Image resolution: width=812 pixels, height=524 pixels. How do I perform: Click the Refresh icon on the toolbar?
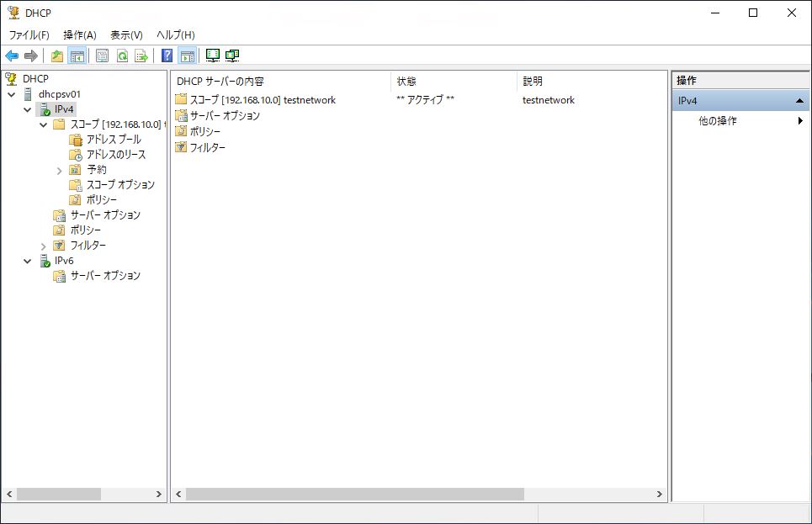pos(121,56)
